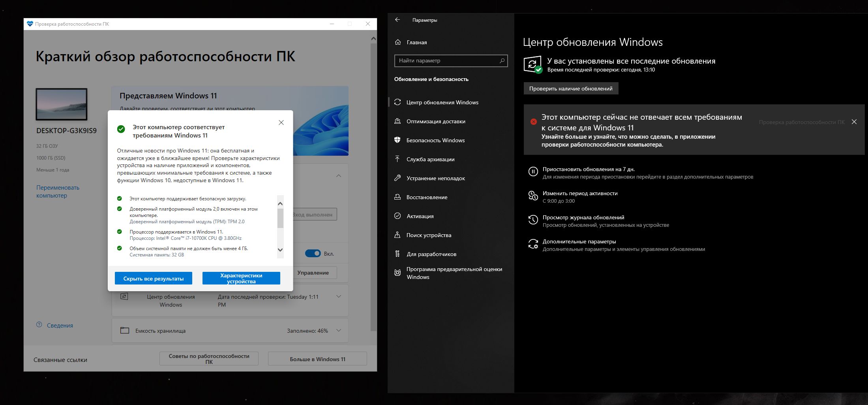This screenshot has height=405, width=868.
Task: Click the history icon for Просмотр журнала обновлений
Action: (533, 220)
